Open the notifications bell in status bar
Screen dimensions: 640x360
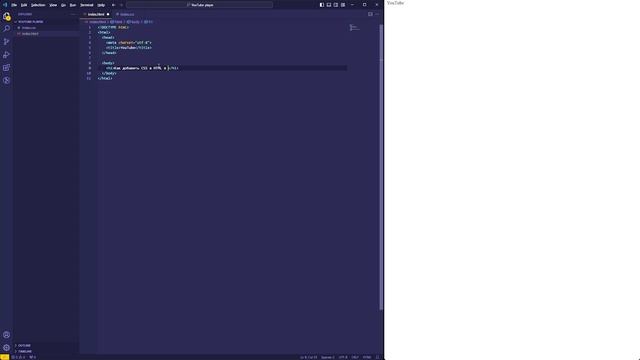point(378,357)
